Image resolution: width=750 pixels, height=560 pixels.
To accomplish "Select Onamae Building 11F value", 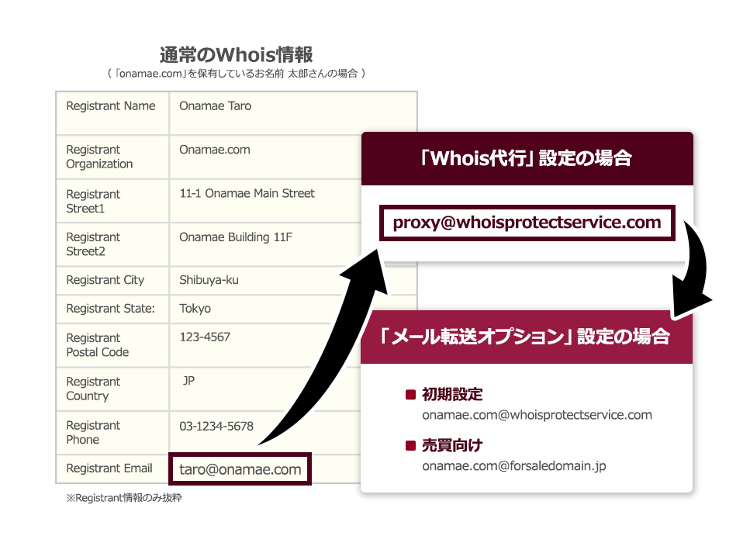I will click(236, 237).
